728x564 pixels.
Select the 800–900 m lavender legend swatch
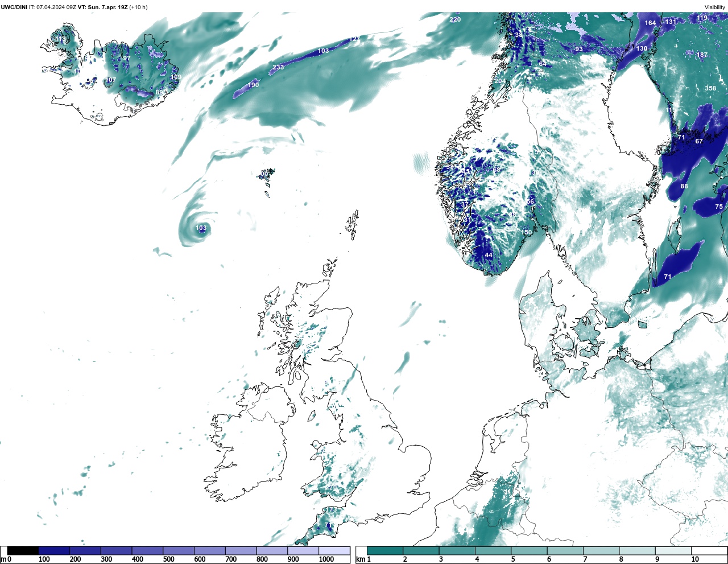pyautogui.click(x=272, y=550)
